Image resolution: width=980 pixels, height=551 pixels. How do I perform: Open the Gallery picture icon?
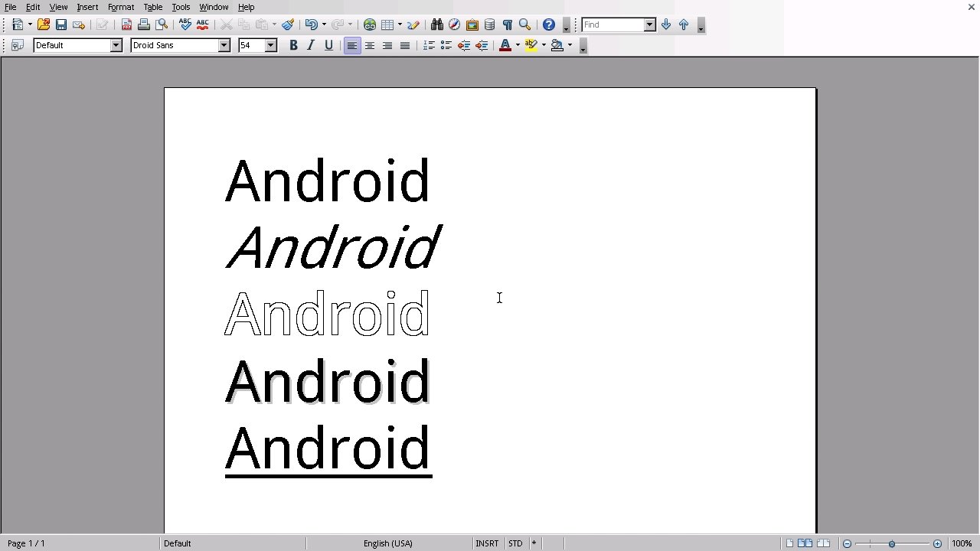pyautogui.click(x=472, y=24)
